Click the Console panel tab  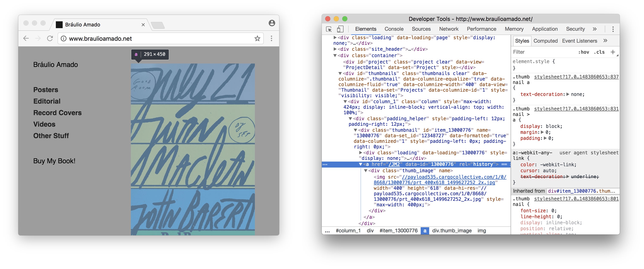(x=393, y=29)
